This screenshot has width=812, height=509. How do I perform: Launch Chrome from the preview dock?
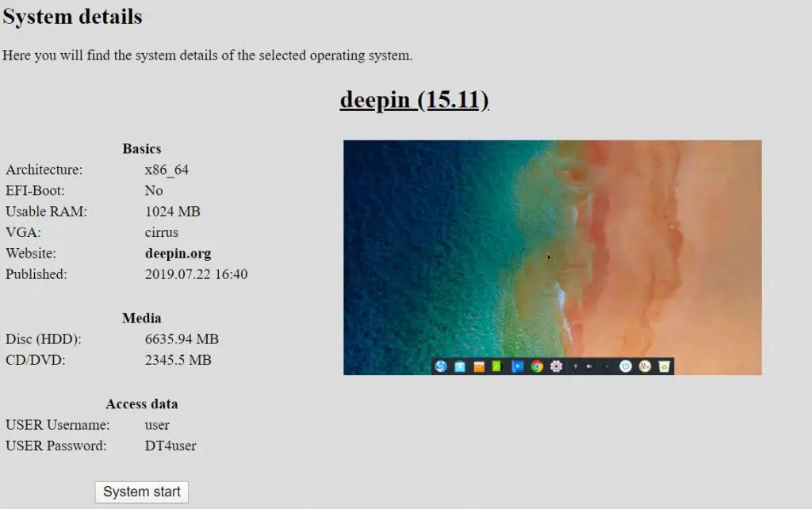pyautogui.click(x=537, y=366)
